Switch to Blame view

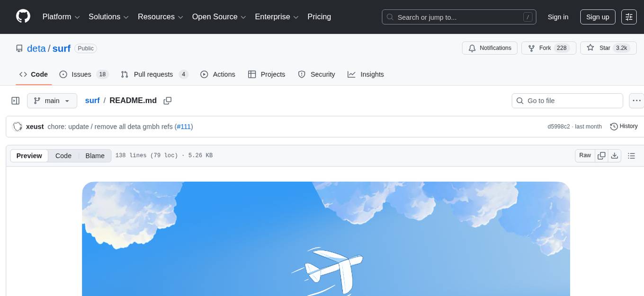[95, 156]
